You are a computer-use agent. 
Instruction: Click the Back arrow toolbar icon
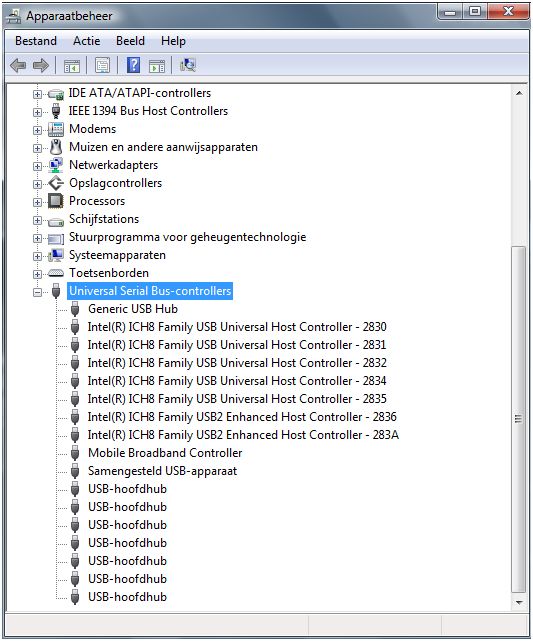[x=18, y=65]
